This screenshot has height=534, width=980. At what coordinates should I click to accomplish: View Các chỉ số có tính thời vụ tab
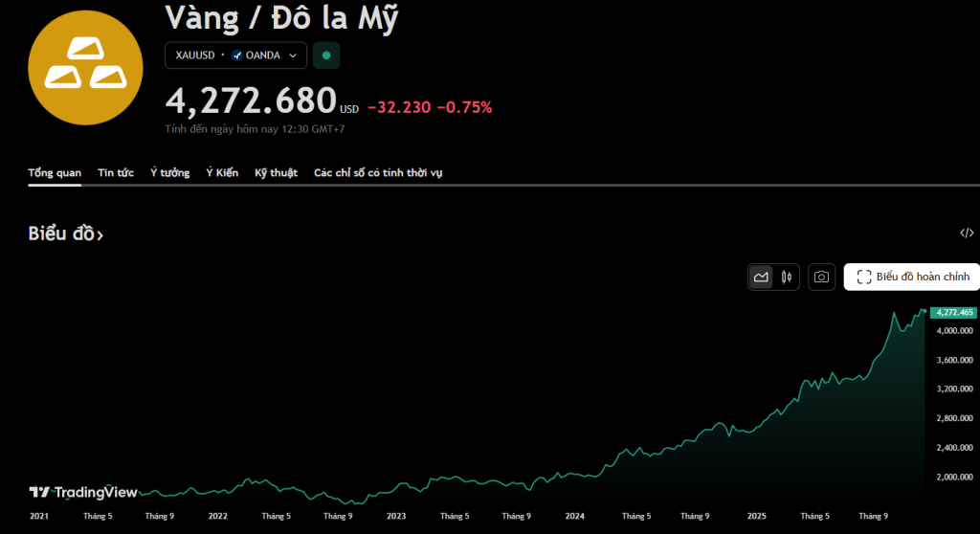tap(378, 173)
